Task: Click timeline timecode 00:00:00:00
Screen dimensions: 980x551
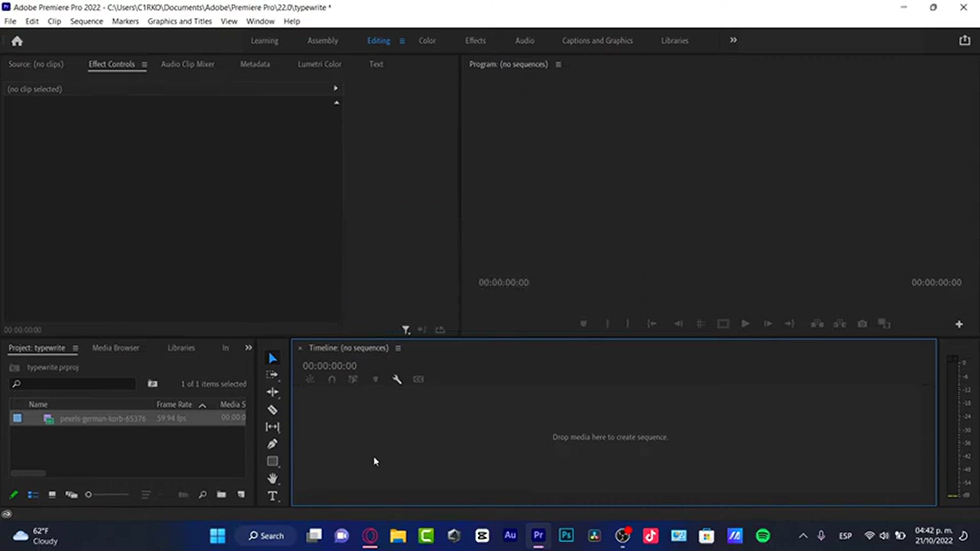Action: tap(330, 366)
